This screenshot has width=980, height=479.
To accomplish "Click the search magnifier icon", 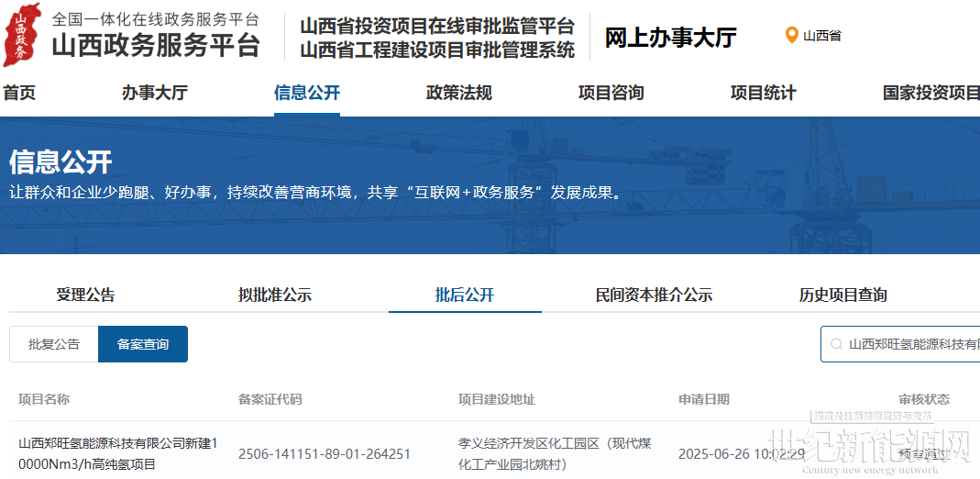I will 836,344.
